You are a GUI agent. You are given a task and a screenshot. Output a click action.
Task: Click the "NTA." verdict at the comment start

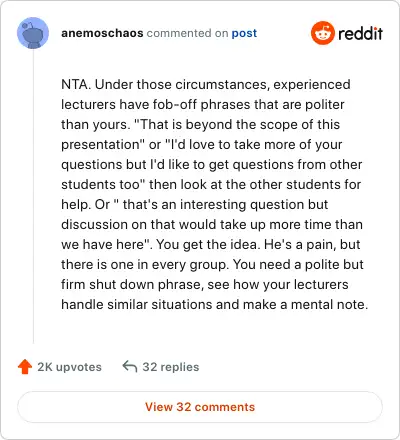click(76, 84)
